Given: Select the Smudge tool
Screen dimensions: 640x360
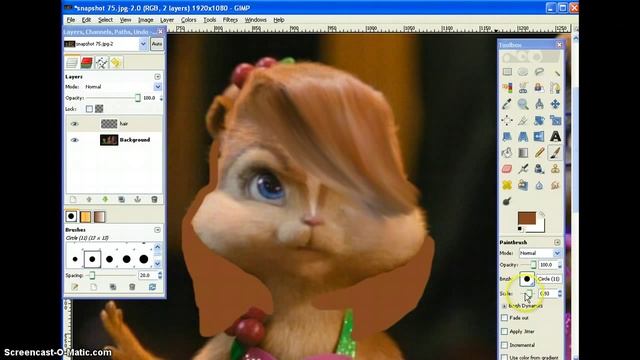Looking at the screenshot, I should click(555, 185).
